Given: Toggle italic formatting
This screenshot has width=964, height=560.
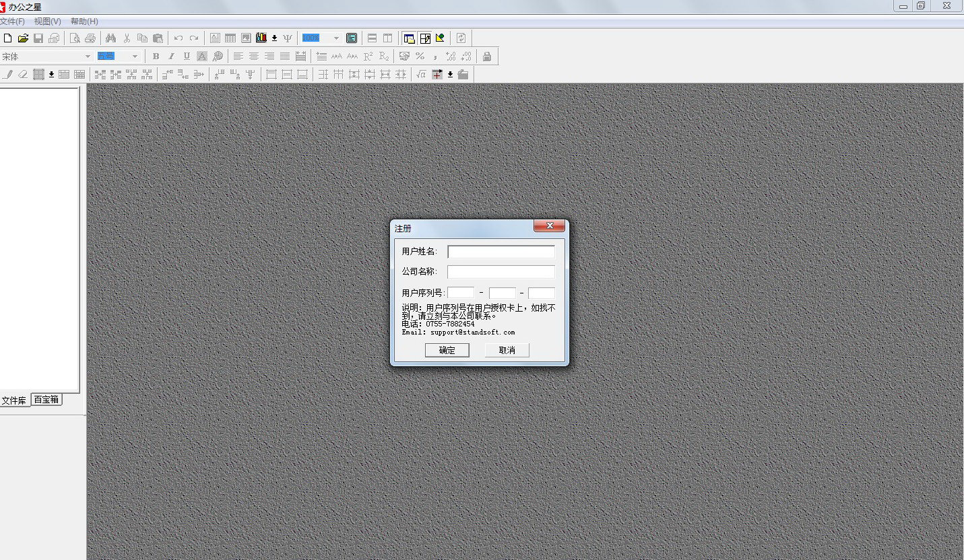Looking at the screenshot, I should [x=171, y=56].
